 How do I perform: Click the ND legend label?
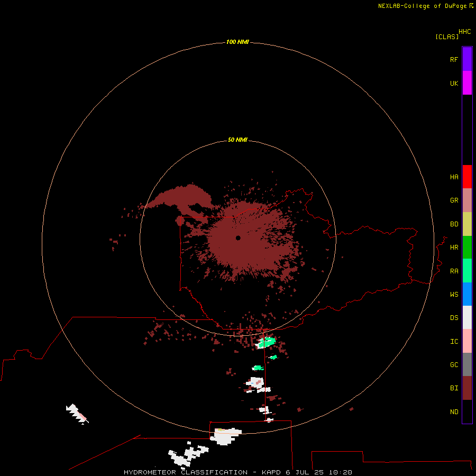coord(454,412)
